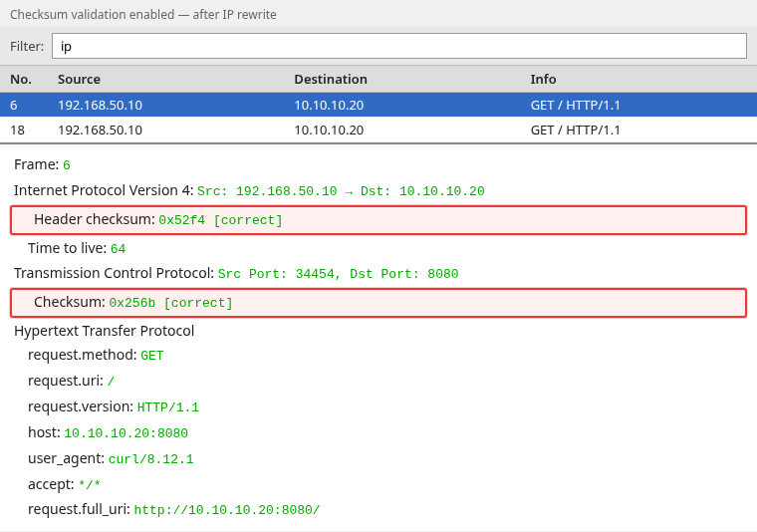Select packet row number 6
The image size is (757, 532).
[378, 105]
